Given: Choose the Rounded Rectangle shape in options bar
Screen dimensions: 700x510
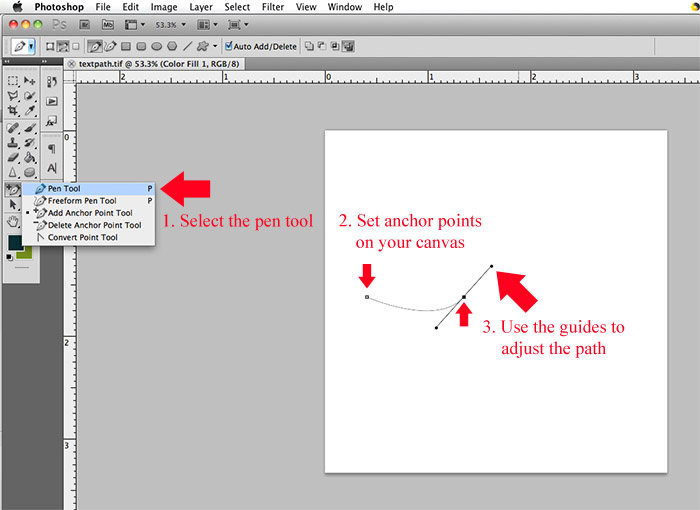Looking at the screenshot, I should pyautogui.click(x=141, y=46).
